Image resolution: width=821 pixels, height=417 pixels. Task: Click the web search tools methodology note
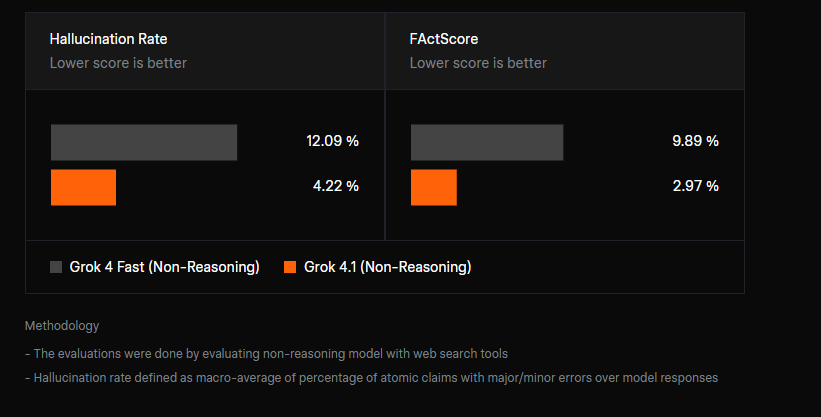pos(265,353)
